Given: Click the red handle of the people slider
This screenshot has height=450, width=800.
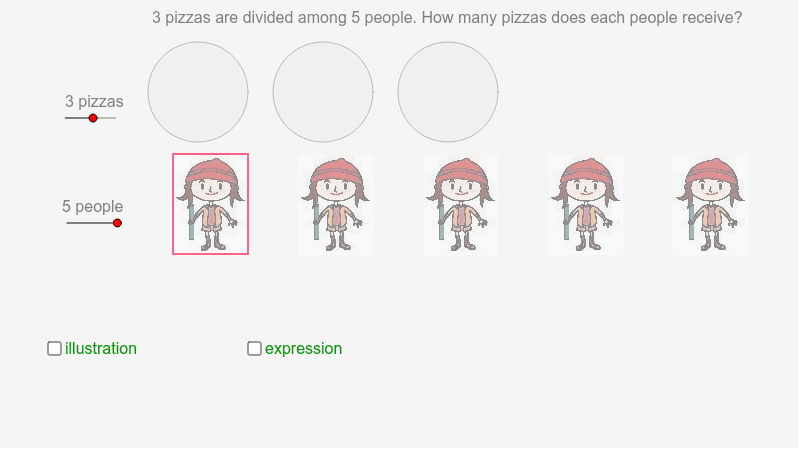Looking at the screenshot, I should [x=117, y=223].
